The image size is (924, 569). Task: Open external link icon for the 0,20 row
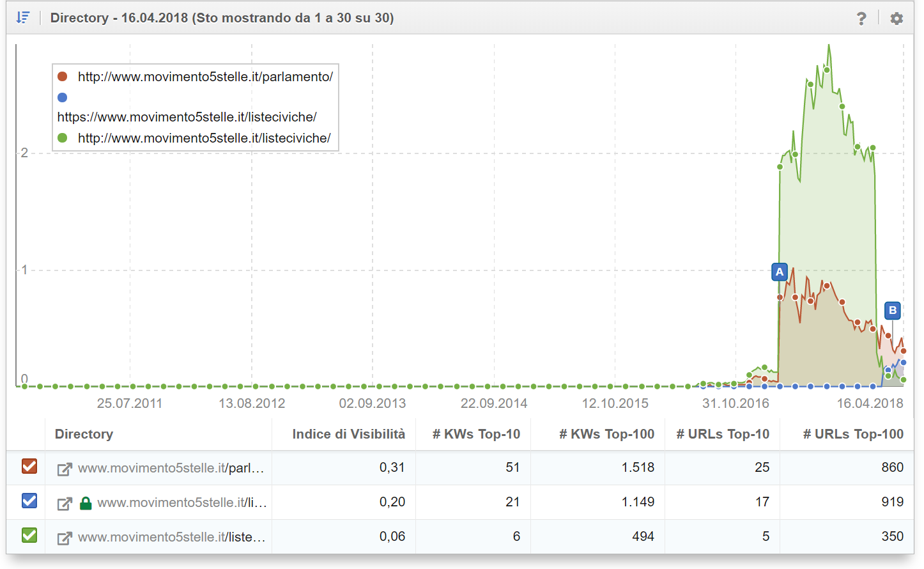click(x=65, y=503)
